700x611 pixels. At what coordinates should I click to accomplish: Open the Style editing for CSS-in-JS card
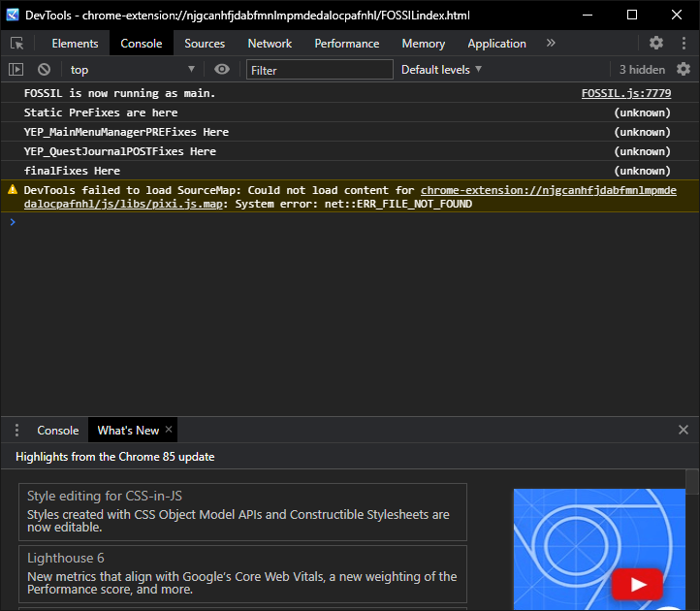242,512
